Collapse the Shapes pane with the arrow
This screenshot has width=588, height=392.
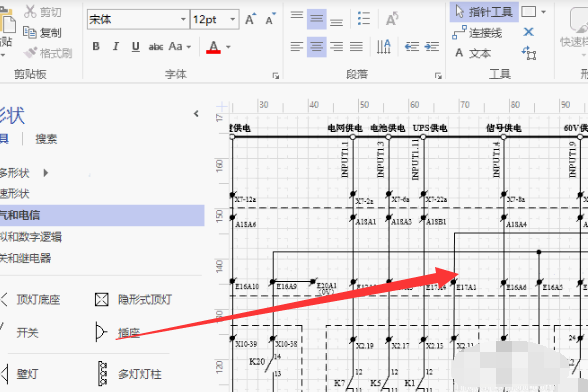(196, 113)
